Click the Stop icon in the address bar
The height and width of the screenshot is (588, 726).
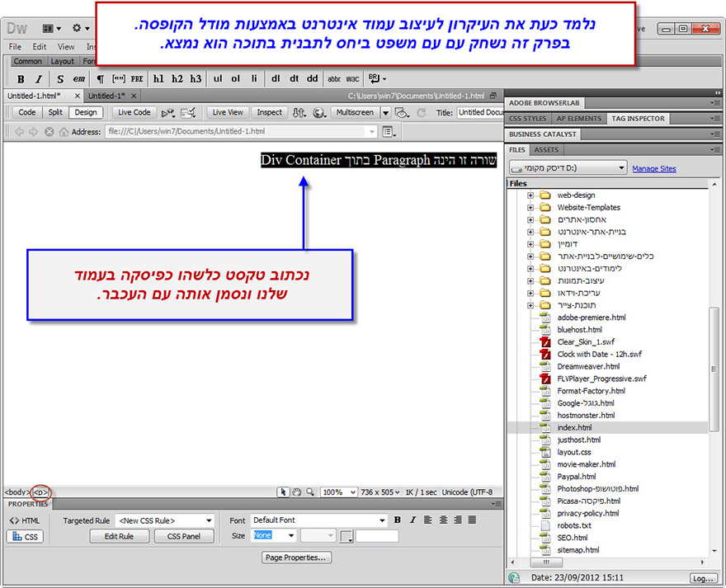(49, 132)
